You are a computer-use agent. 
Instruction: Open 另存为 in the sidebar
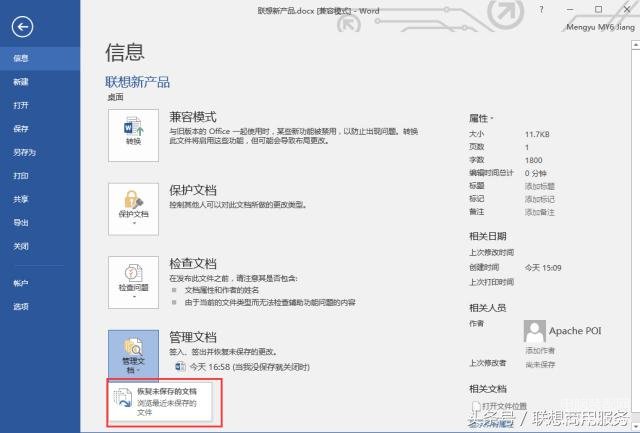(x=40, y=152)
